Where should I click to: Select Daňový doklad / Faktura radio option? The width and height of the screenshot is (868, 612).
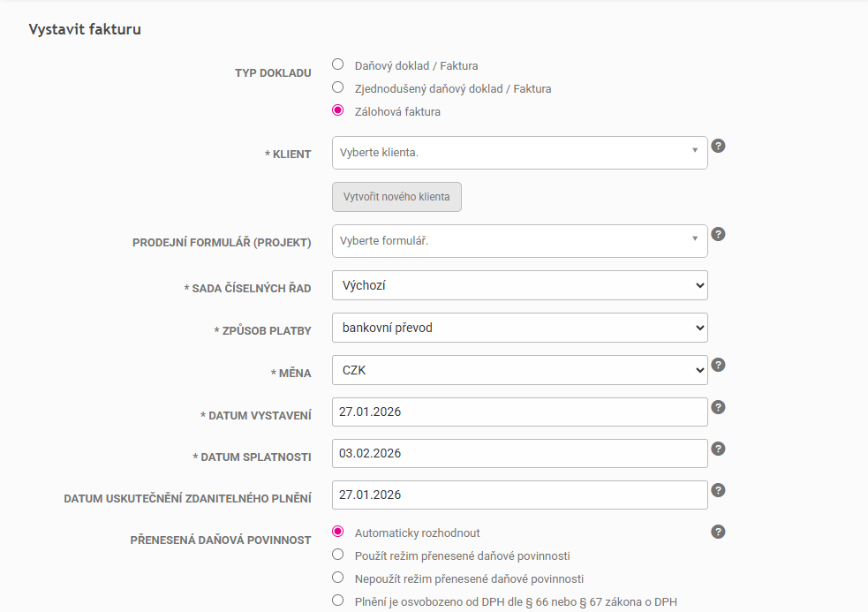coord(337,64)
